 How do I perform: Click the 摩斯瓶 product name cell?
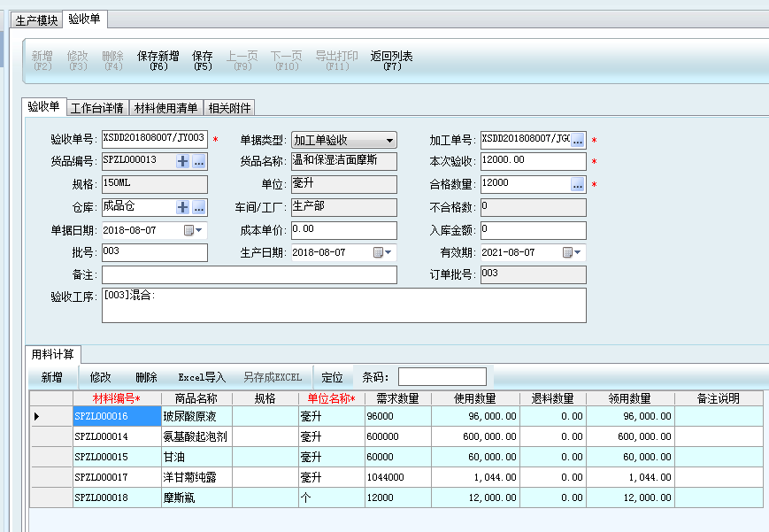196,497
